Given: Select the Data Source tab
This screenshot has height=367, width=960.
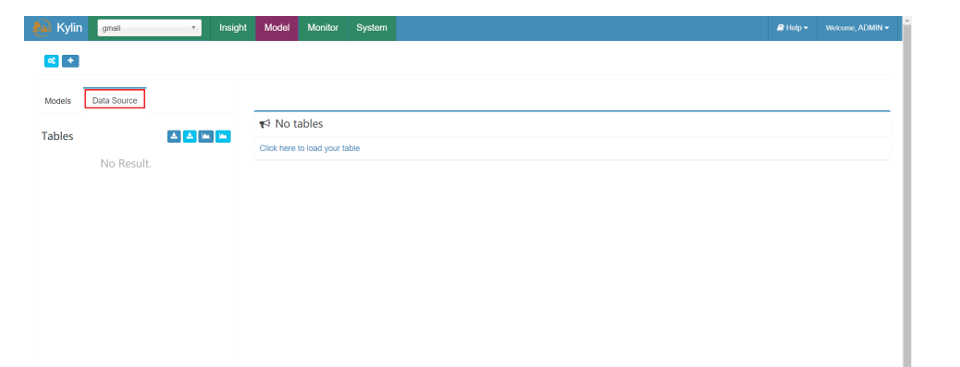Looking at the screenshot, I should [x=115, y=100].
